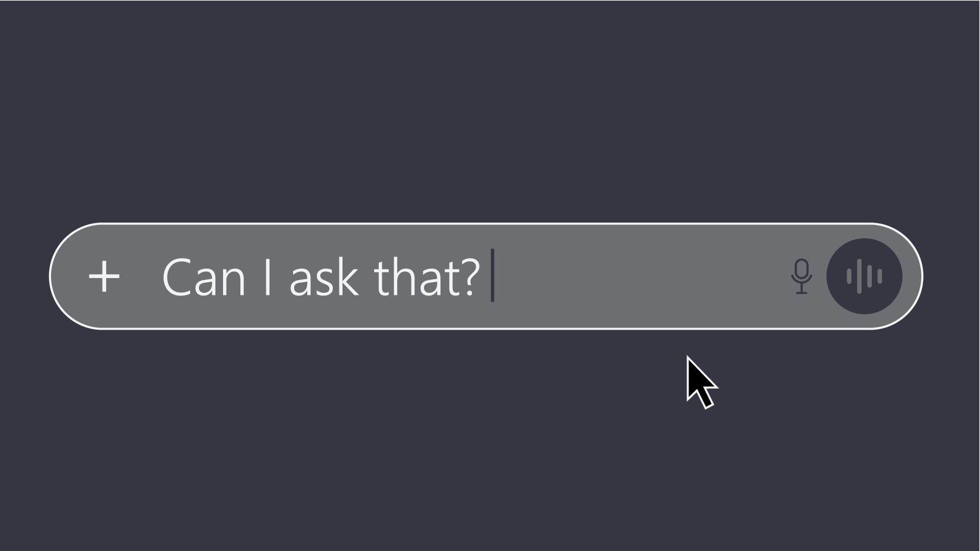Open voice mode with the waveform button
980x551 pixels.
(864, 276)
